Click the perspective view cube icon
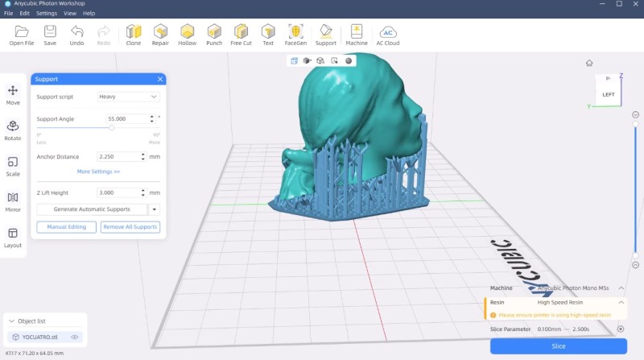This screenshot has width=644, height=360. 294,61
